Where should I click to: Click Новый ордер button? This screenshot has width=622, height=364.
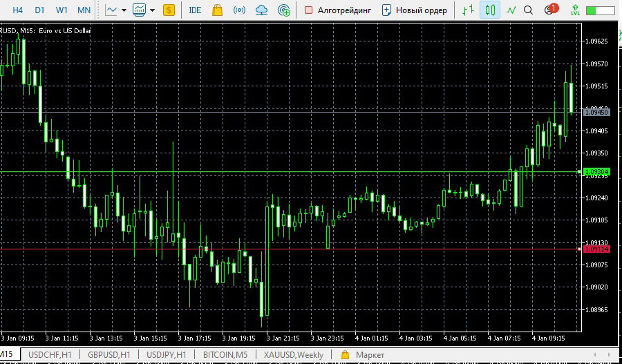(415, 10)
